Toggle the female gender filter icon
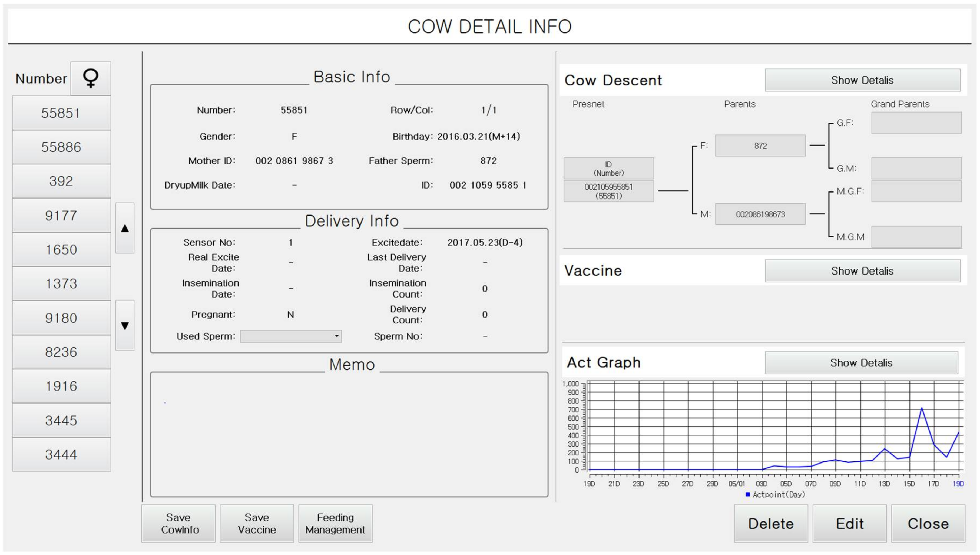This screenshot has height=555, width=980. tap(91, 78)
